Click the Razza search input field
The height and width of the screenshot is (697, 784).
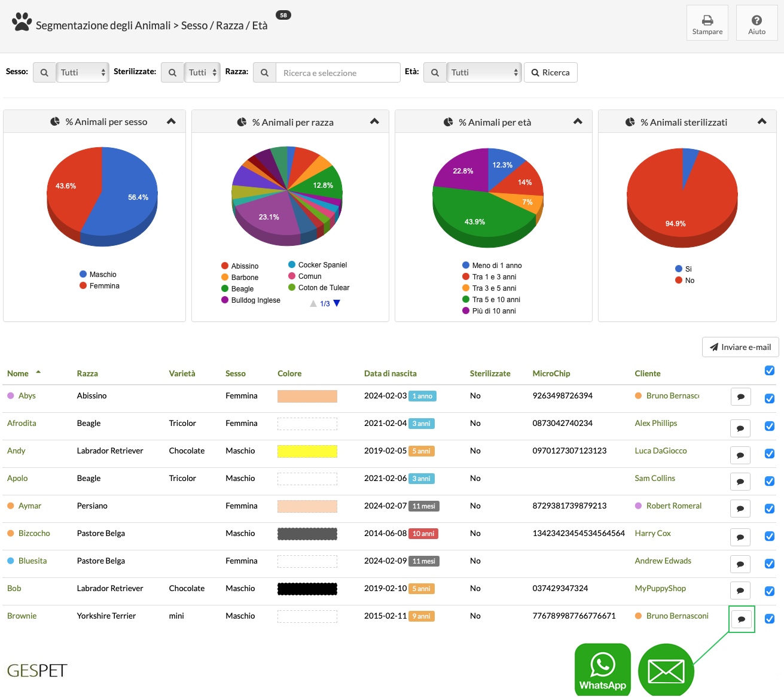coord(338,72)
